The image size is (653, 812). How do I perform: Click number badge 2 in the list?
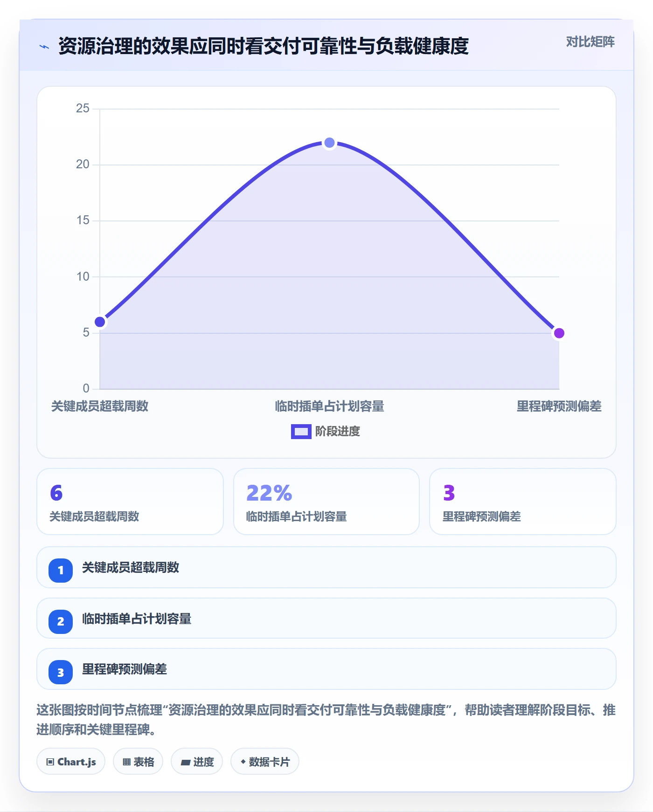tap(61, 621)
